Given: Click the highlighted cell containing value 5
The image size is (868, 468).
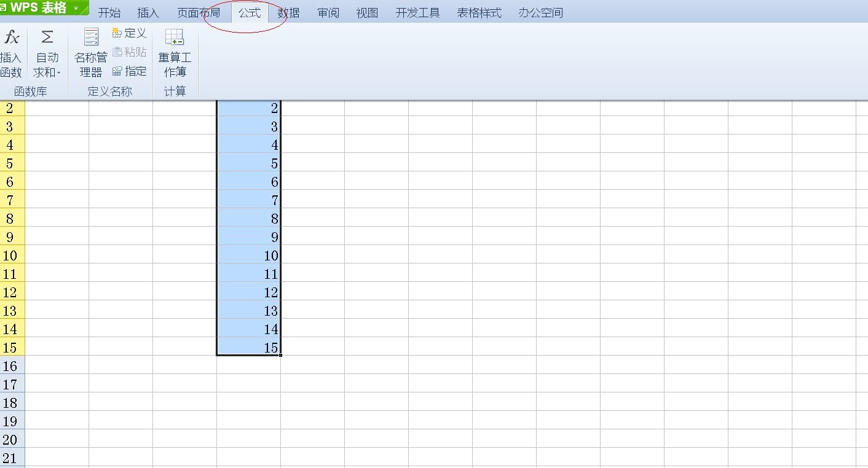Looking at the screenshot, I should click(x=249, y=163).
